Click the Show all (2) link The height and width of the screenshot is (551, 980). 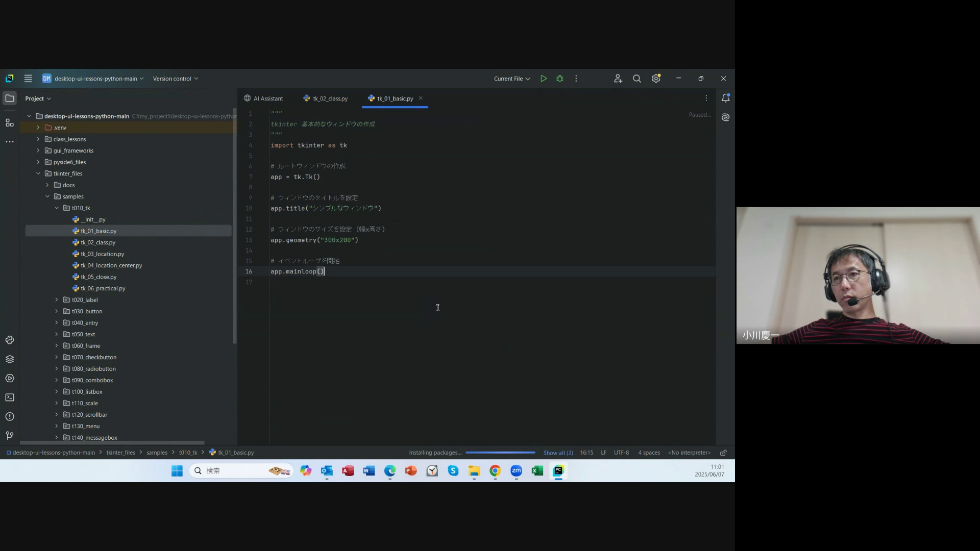click(x=558, y=453)
